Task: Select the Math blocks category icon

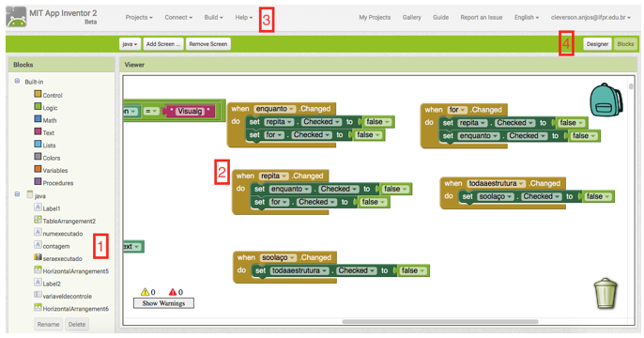Action: coord(38,119)
